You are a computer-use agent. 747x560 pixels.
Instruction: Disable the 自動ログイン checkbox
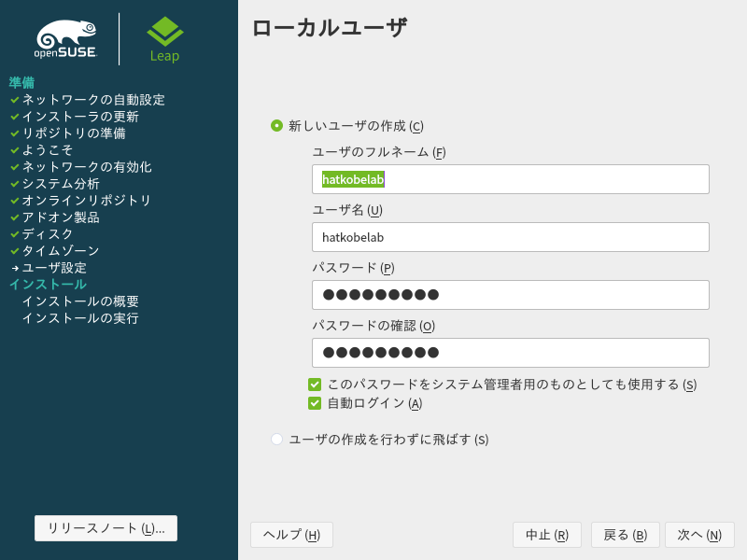pyautogui.click(x=315, y=403)
